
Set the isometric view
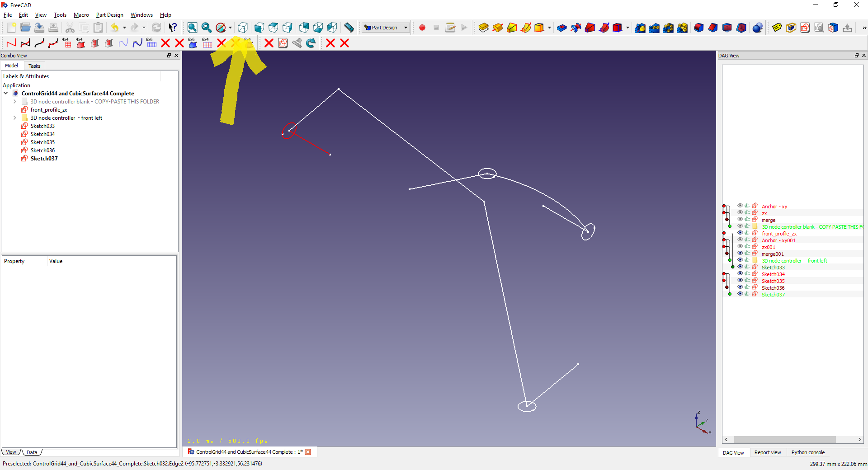coord(243,28)
